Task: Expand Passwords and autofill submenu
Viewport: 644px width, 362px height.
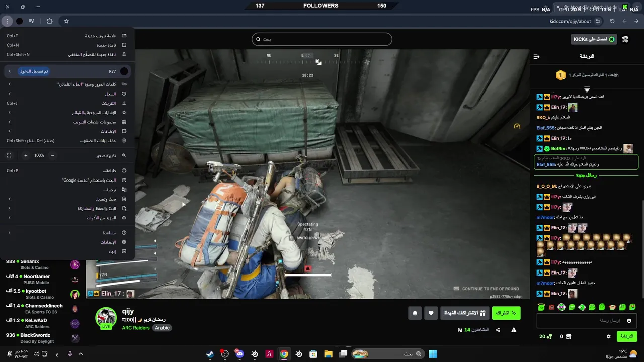Action: click(x=67, y=84)
